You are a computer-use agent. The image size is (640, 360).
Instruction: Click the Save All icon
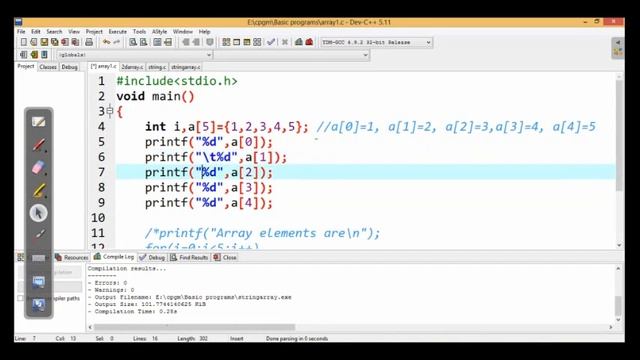tap(54, 42)
